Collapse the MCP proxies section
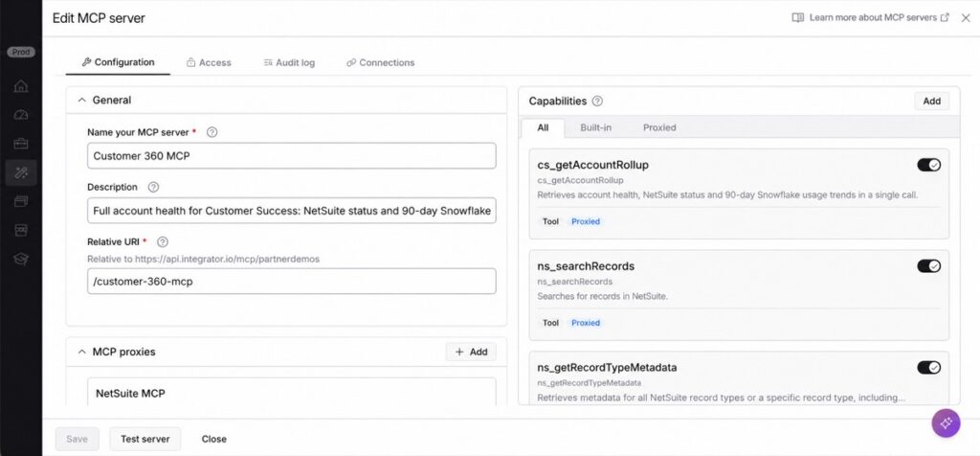Image resolution: width=980 pixels, height=456 pixels. coord(82,353)
